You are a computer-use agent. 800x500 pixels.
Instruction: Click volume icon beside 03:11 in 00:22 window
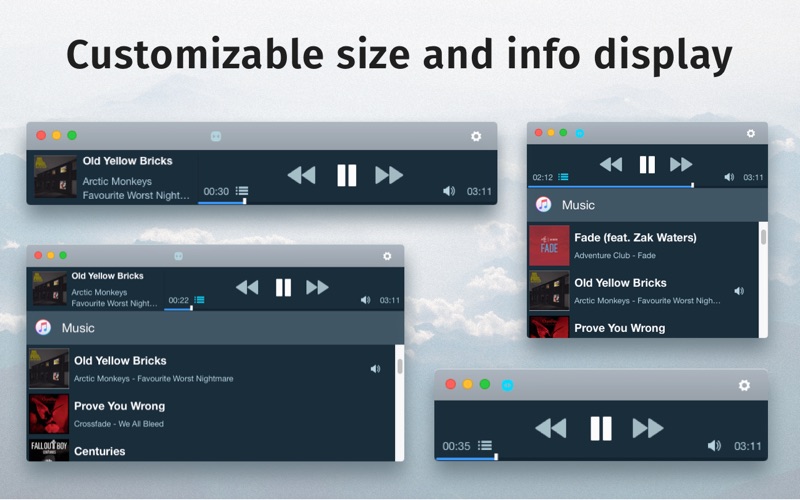pyautogui.click(x=365, y=300)
